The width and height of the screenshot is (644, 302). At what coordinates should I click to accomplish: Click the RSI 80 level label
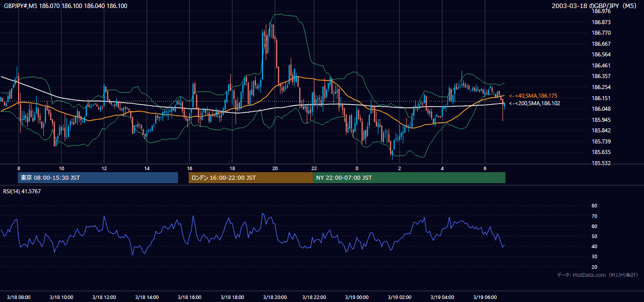tap(594, 206)
